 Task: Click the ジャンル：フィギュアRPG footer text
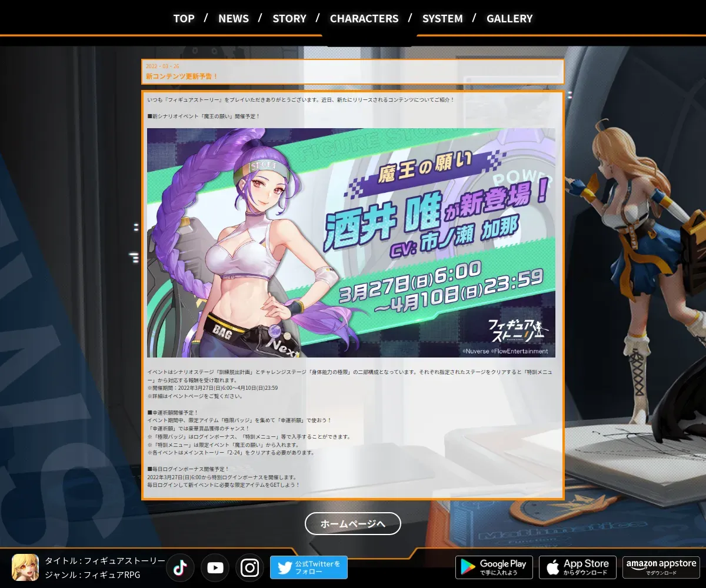(x=92, y=574)
